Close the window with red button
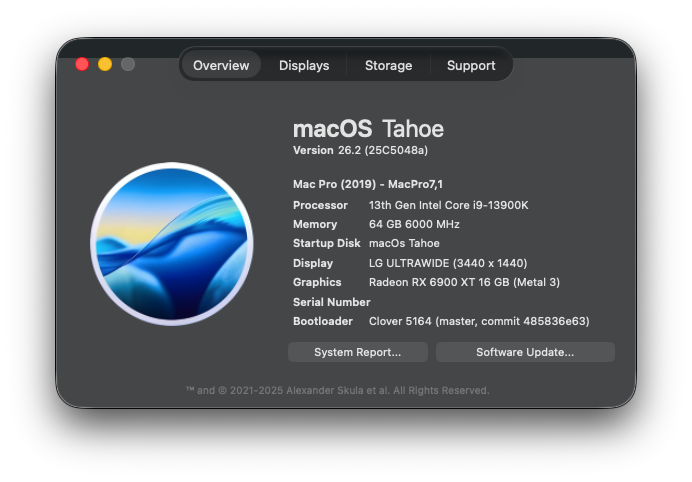 click(x=82, y=64)
